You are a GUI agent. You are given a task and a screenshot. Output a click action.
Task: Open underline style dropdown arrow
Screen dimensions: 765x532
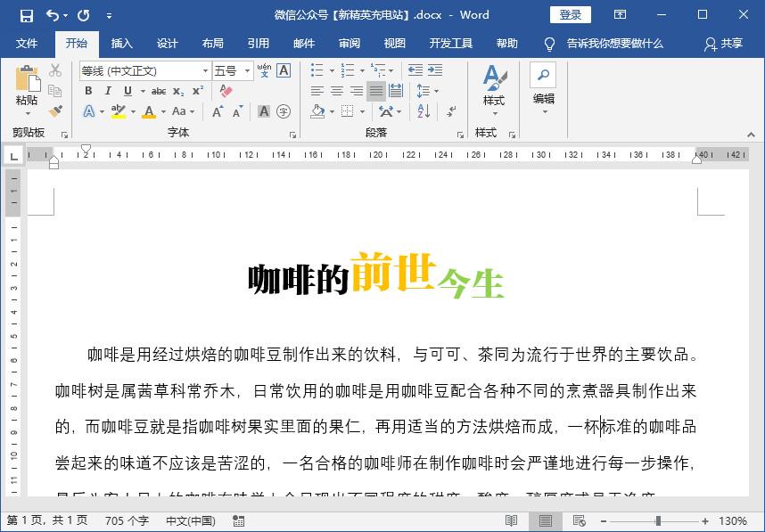tap(143, 91)
